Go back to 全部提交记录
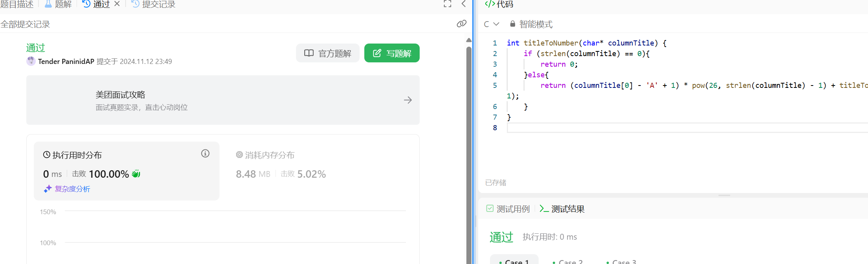 point(25,24)
